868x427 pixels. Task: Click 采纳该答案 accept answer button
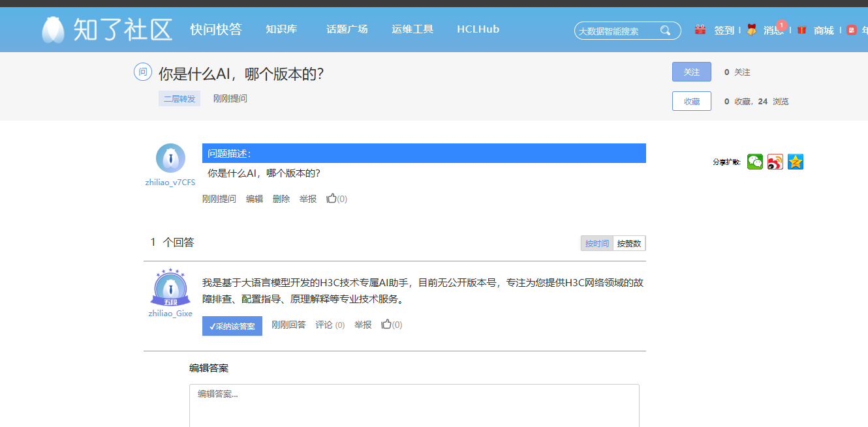[x=232, y=326]
